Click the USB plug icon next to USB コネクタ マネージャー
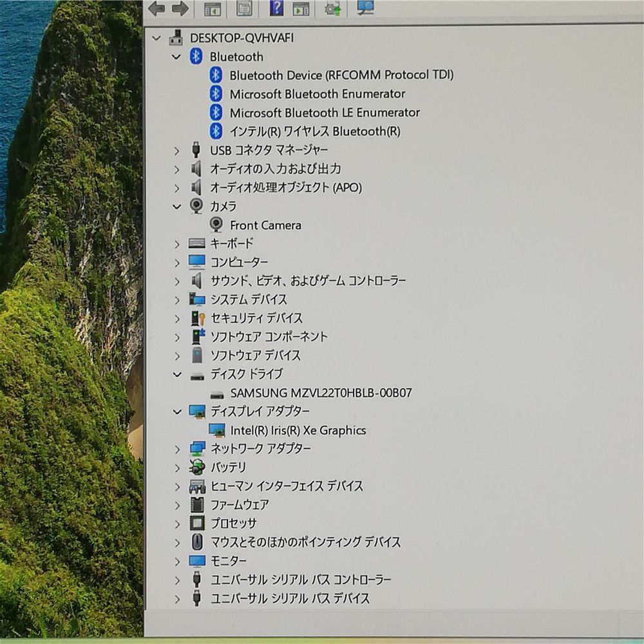The height and width of the screenshot is (644, 644). coord(196,150)
